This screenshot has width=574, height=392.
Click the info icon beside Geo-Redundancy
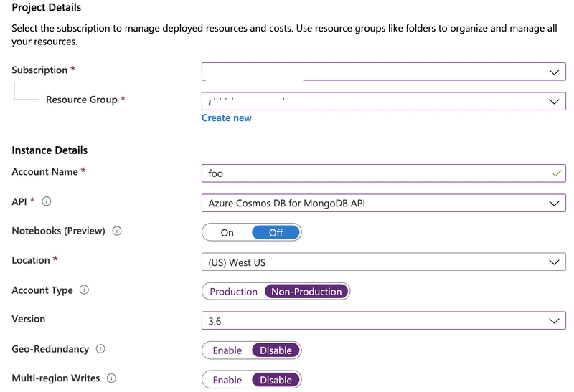[100, 349]
